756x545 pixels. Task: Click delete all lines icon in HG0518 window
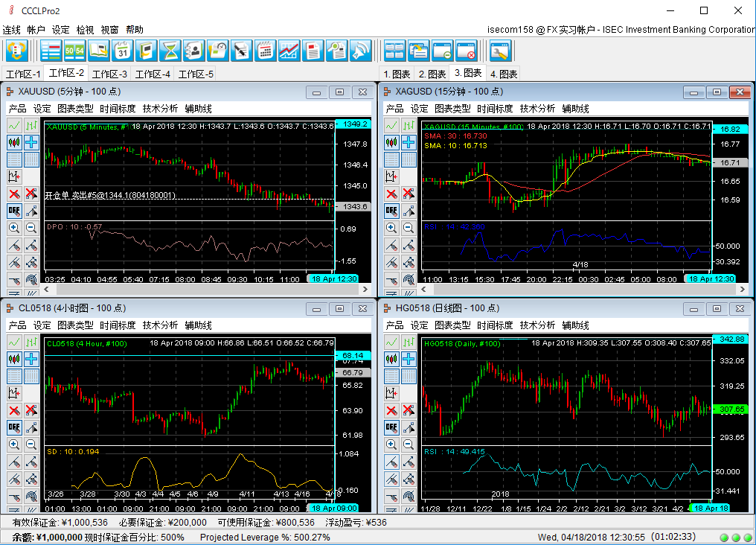[x=409, y=410]
